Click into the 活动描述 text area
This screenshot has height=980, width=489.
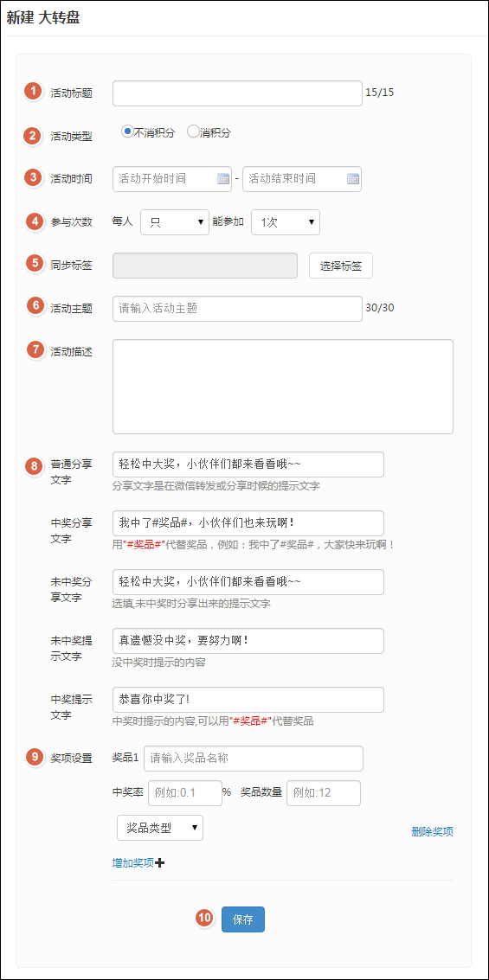[x=283, y=387]
